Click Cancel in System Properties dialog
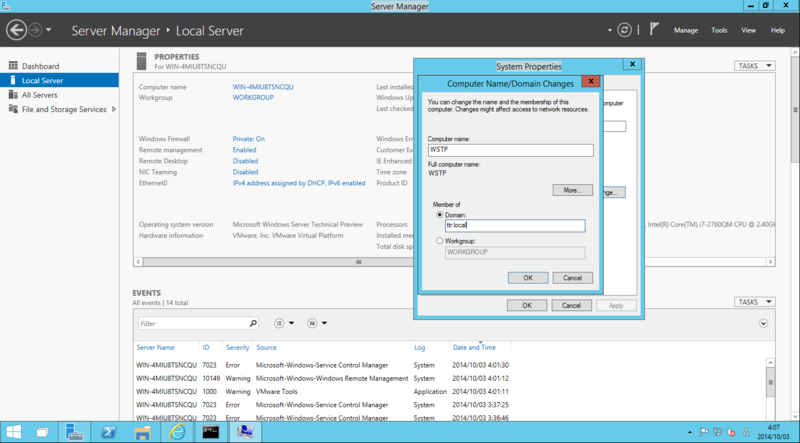 click(571, 305)
